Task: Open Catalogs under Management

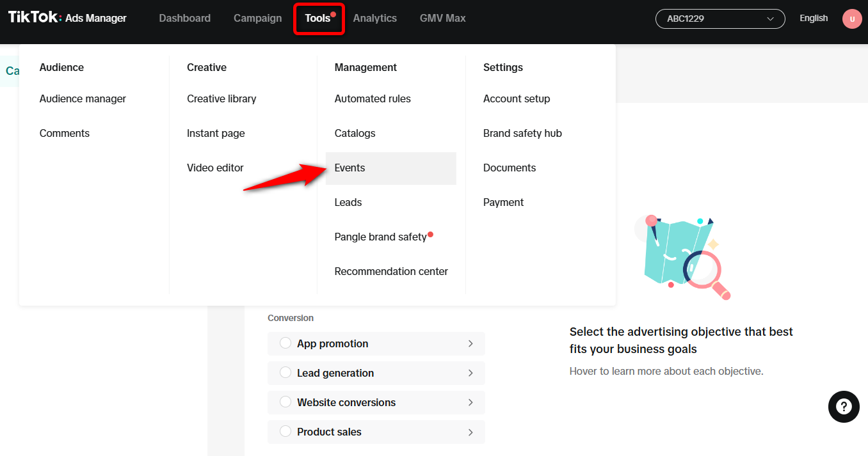Action: [355, 133]
